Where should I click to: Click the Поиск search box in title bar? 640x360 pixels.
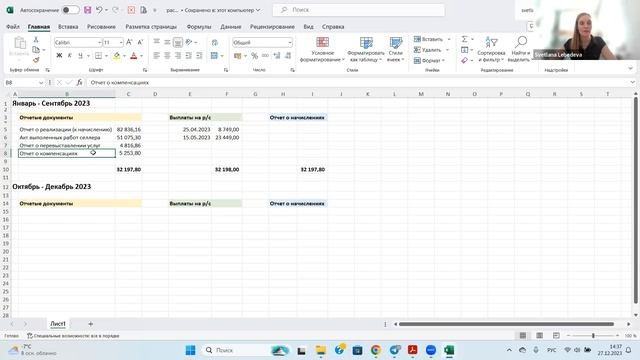359,10
